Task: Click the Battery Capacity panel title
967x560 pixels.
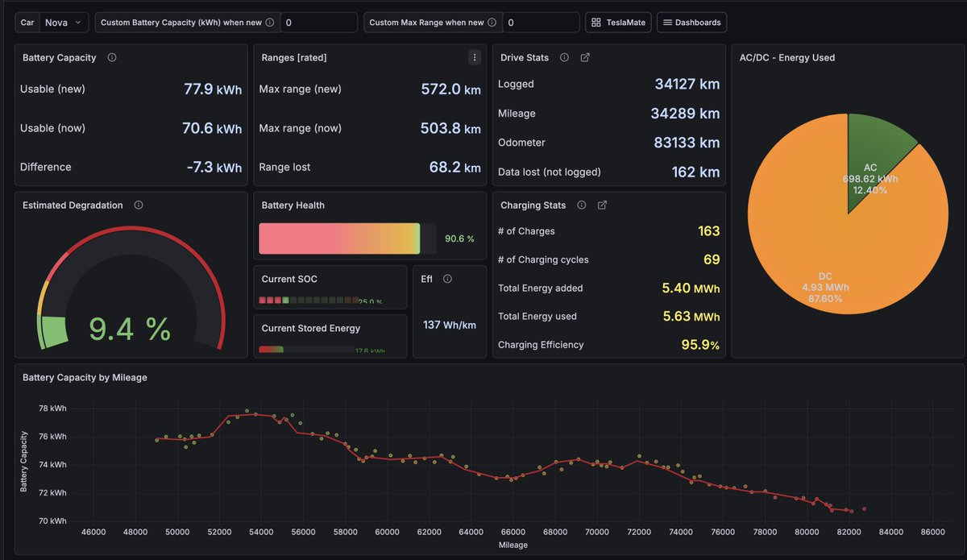Action: (x=60, y=57)
